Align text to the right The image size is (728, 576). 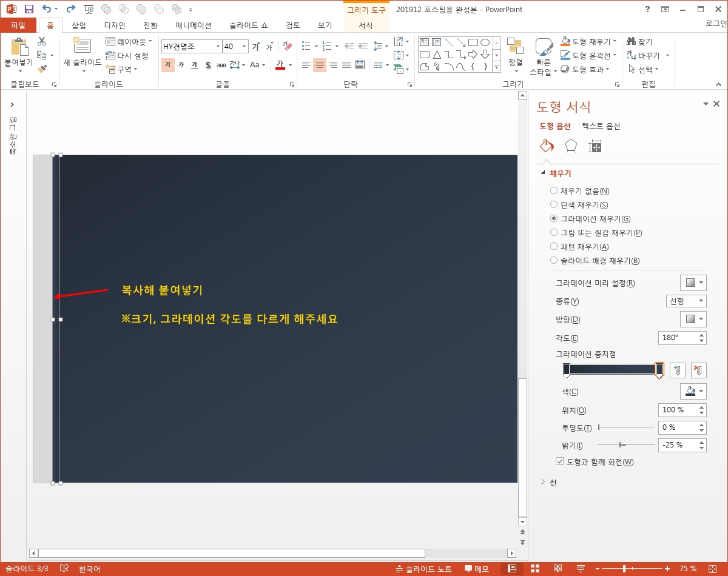tap(333, 65)
